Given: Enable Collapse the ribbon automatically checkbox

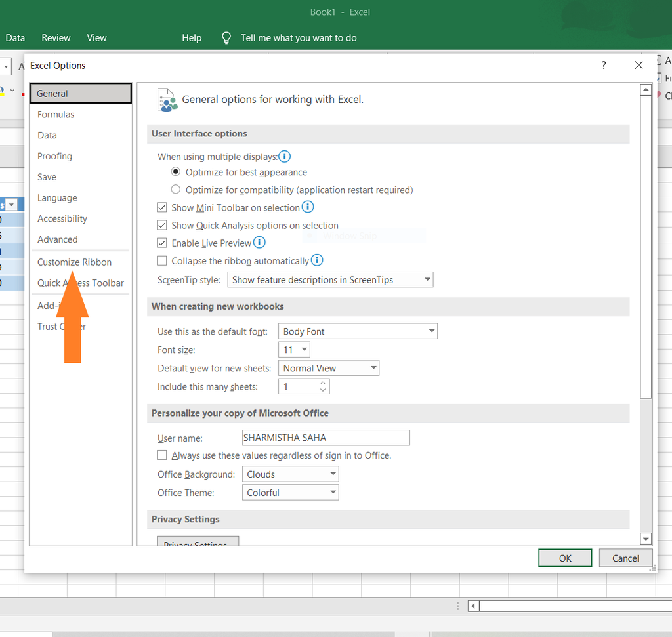Looking at the screenshot, I should [x=162, y=261].
